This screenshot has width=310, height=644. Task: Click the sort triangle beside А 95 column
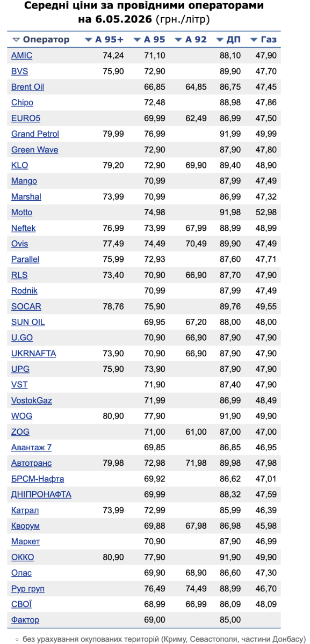click(x=137, y=40)
